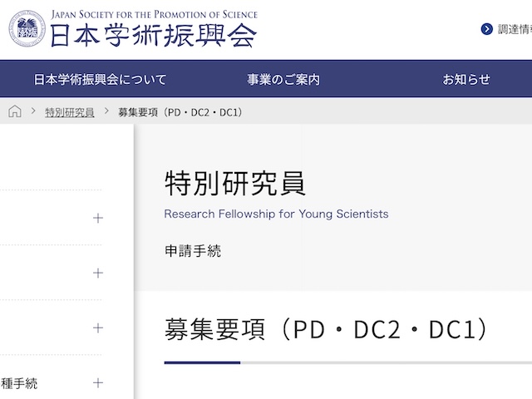This screenshot has height=399, width=532.
Task: Expand the topmost plus item in sidebar
Action: point(98,218)
